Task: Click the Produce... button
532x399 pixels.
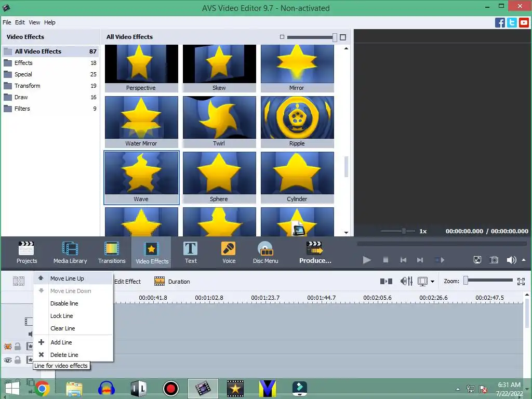Action: [315, 252]
